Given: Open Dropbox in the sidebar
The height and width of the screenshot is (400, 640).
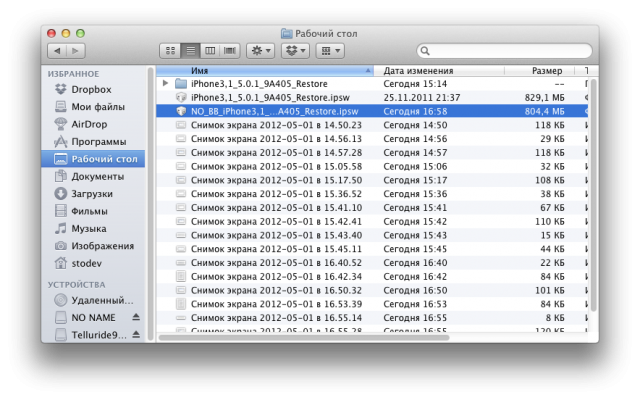Looking at the screenshot, I should tap(91, 90).
